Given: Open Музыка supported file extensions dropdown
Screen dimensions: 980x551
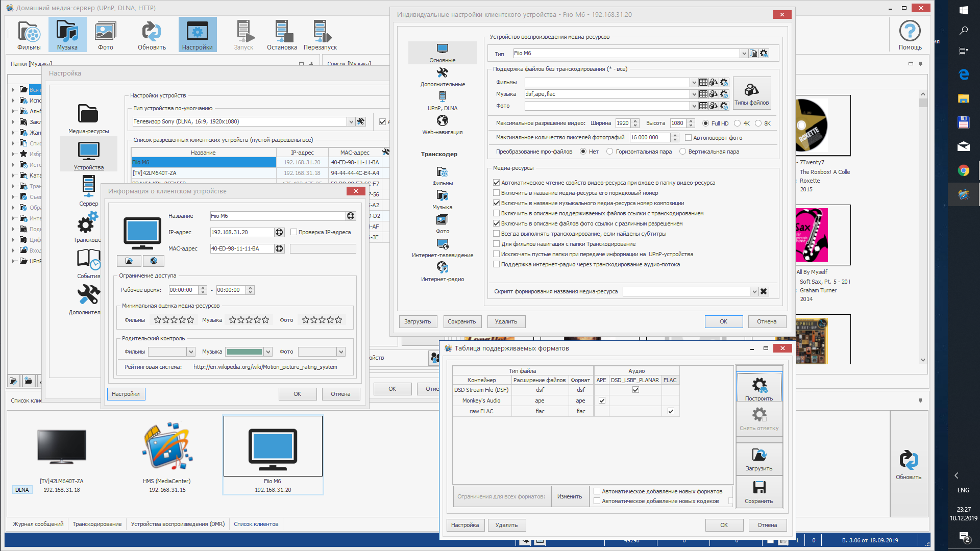Looking at the screenshot, I should [694, 94].
